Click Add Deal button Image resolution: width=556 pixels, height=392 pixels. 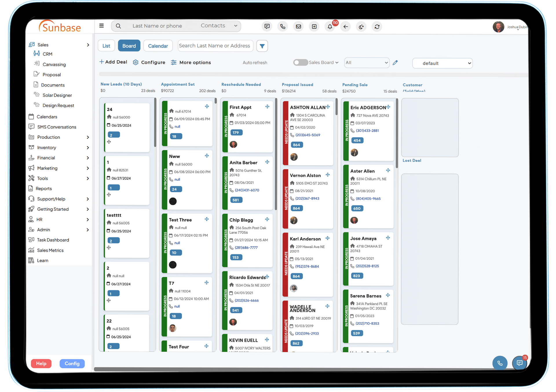click(112, 63)
